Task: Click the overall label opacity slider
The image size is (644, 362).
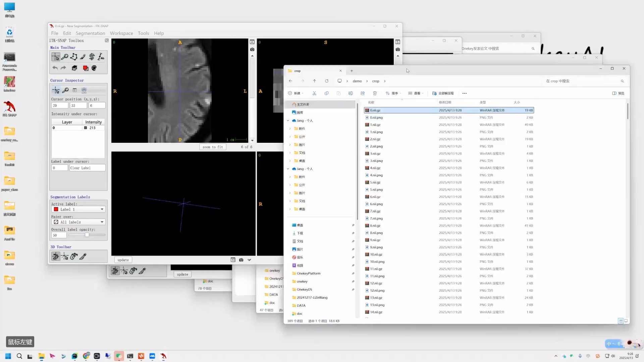Action: [x=87, y=235]
